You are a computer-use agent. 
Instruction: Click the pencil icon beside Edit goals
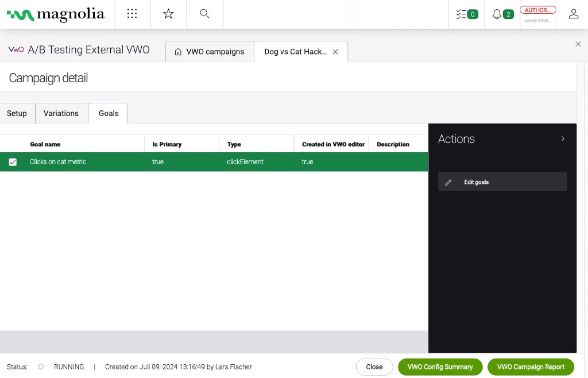coord(449,182)
